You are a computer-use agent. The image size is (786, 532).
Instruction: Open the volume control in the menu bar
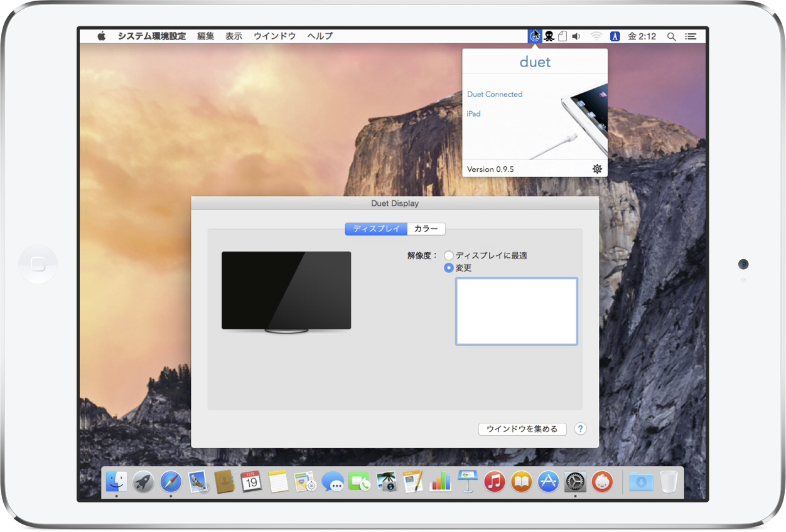[x=576, y=36]
